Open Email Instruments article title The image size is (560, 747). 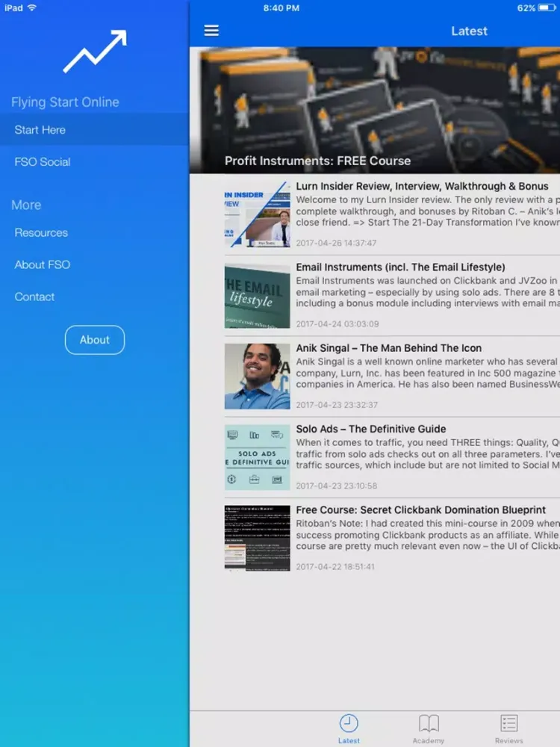point(400,267)
